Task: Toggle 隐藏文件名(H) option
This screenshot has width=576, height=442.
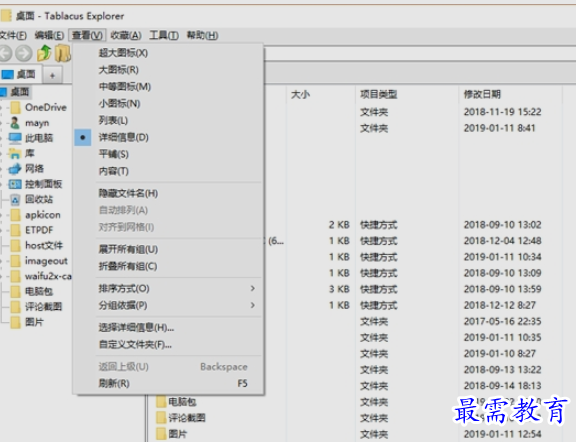Action: 168,193
